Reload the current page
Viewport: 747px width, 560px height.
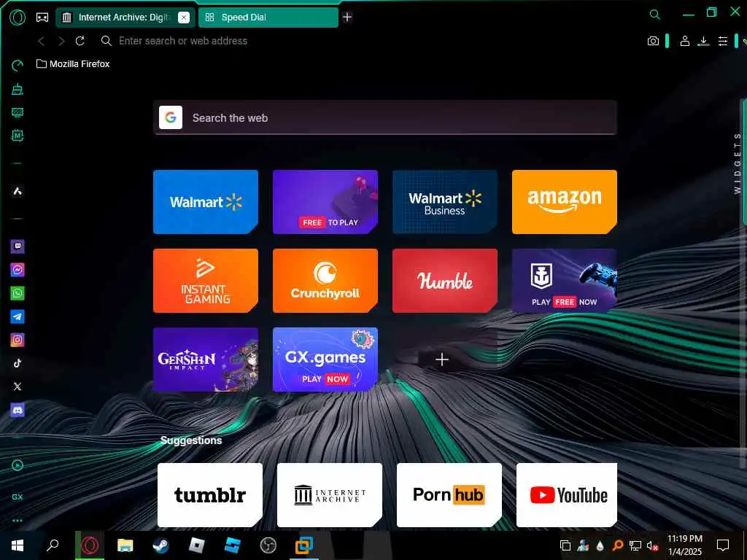(80, 41)
